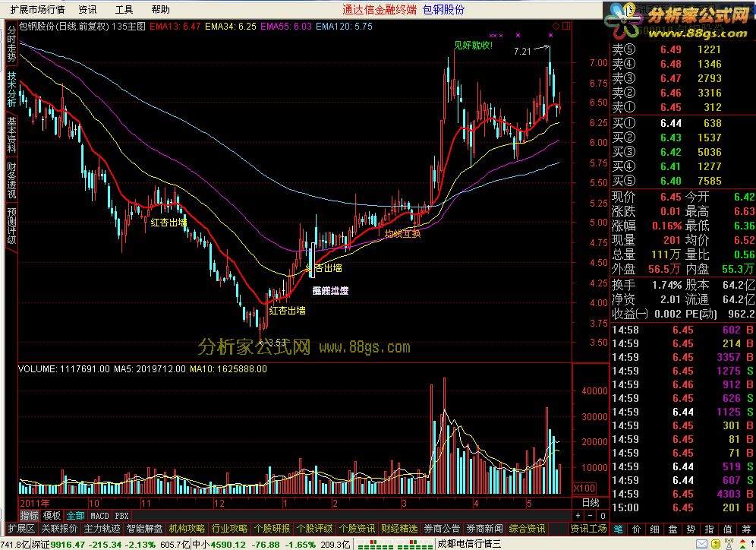Switch to 财务透视 side tab
756x550 pixels.
point(11,181)
